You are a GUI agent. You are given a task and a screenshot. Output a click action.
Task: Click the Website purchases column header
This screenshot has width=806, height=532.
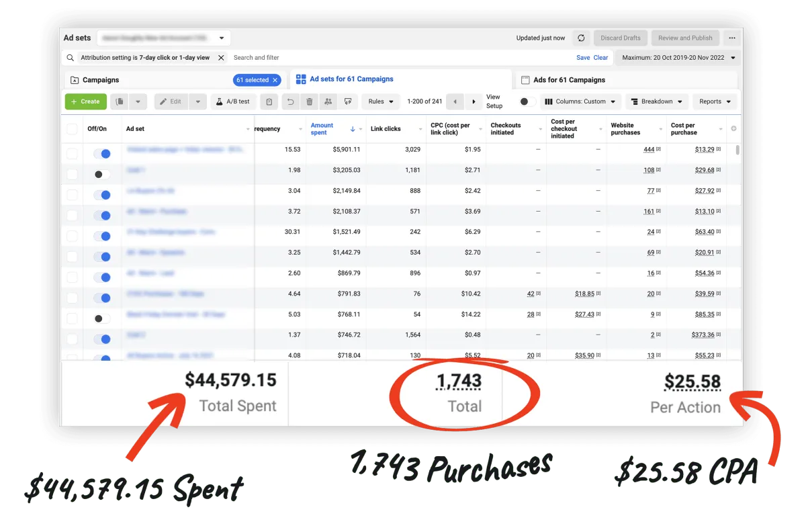(625, 129)
